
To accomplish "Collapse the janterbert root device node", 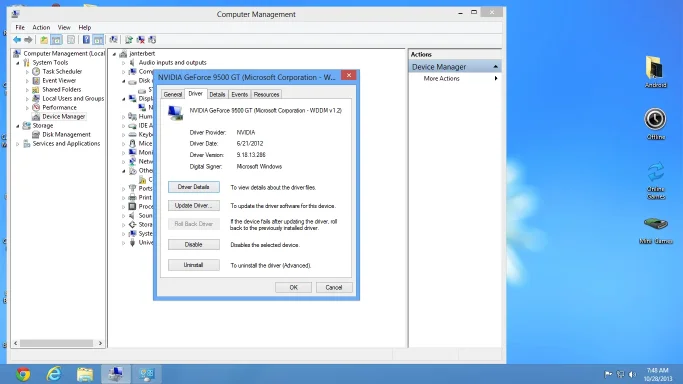I will (115, 54).
